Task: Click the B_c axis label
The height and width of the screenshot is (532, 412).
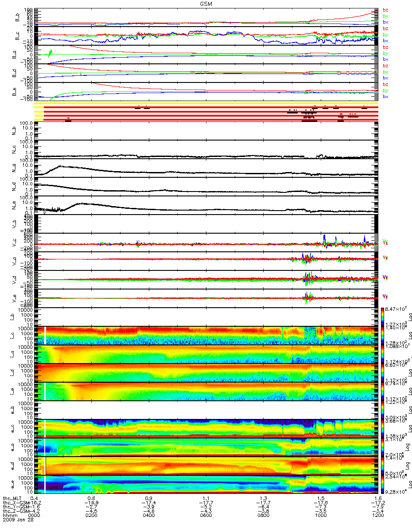Action: point(18,36)
